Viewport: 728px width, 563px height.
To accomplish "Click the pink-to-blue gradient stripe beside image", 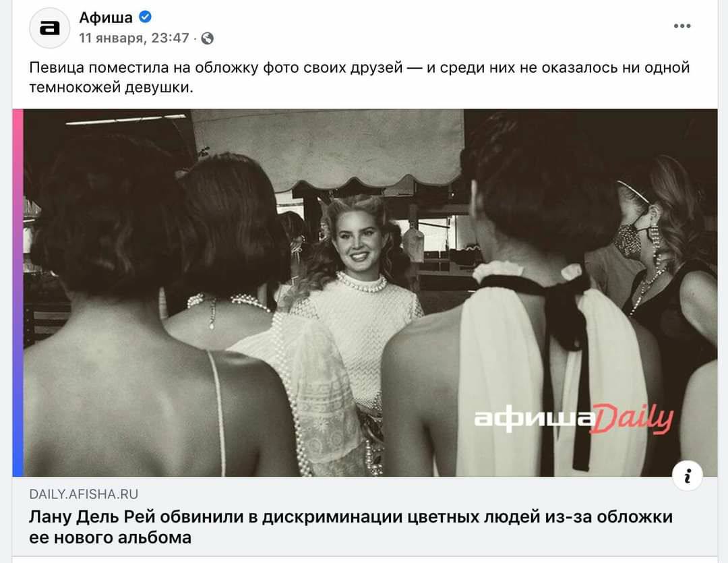I will pos(18,293).
